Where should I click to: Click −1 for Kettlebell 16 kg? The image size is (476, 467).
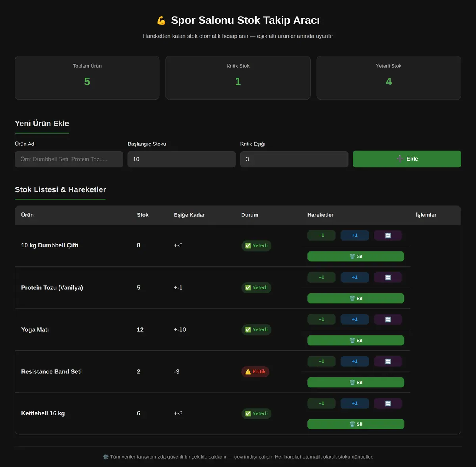pyautogui.click(x=321, y=404)
